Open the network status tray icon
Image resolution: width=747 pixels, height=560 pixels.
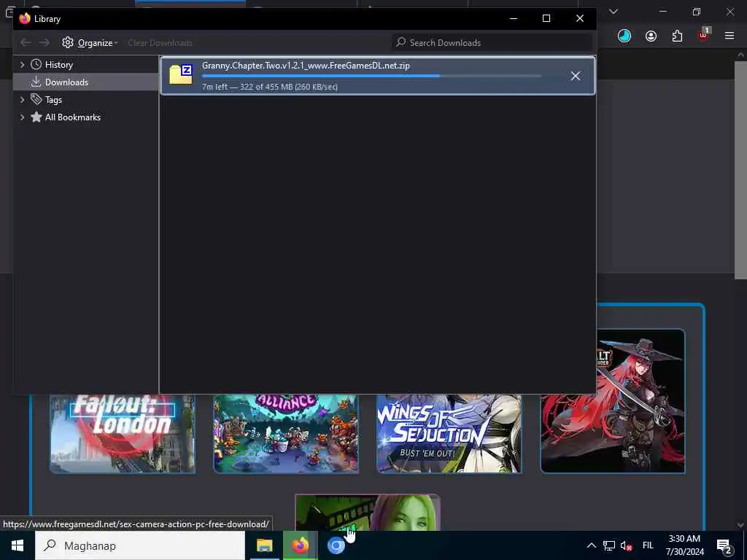point(609,545)
